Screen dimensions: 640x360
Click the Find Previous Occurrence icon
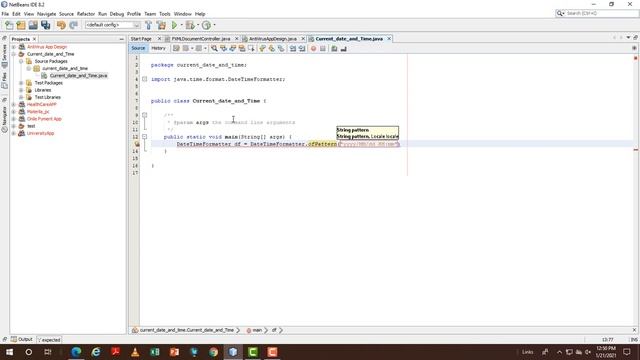[x=223, y=49]
